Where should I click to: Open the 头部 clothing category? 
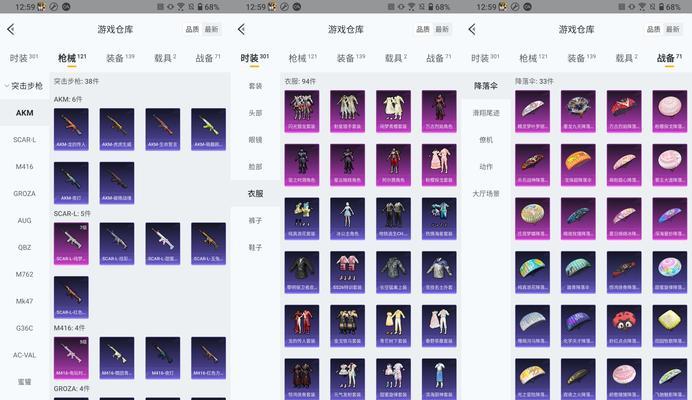click(255, 113)
